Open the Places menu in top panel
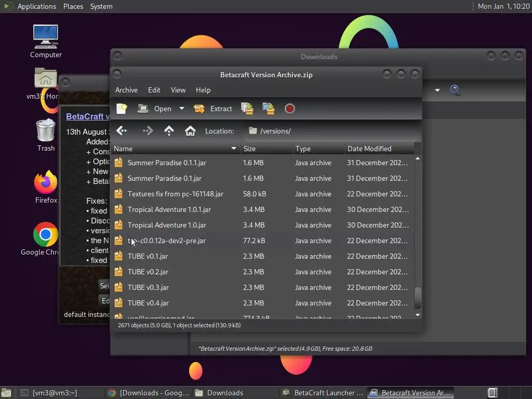The height and width of the screenshot is (399, 532). coord(73,6)
